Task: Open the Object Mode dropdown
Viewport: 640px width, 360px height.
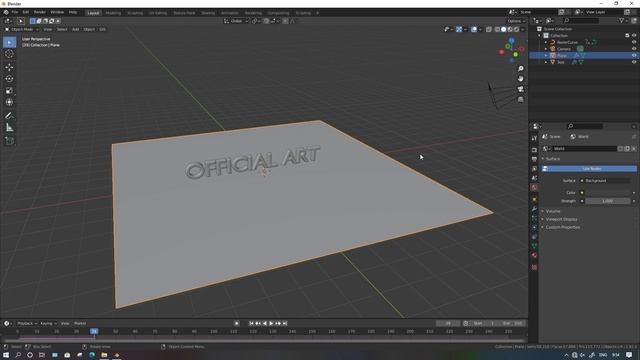Action: point(22,29)
